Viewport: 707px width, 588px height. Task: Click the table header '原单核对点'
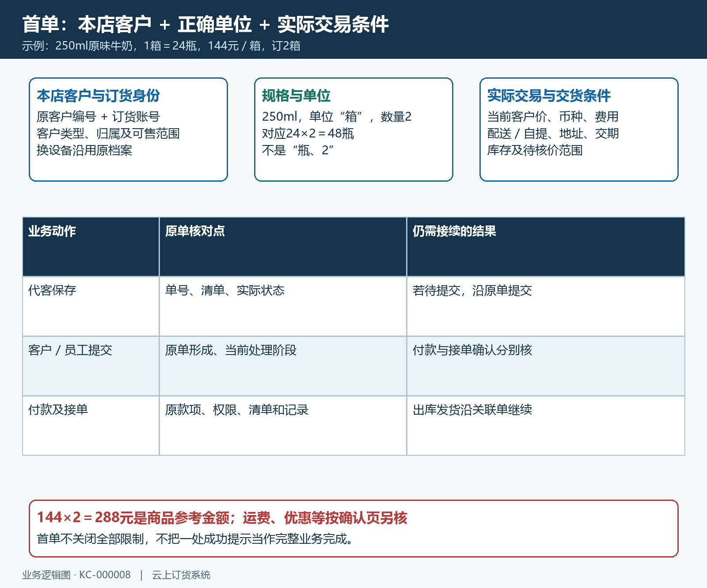283,247
